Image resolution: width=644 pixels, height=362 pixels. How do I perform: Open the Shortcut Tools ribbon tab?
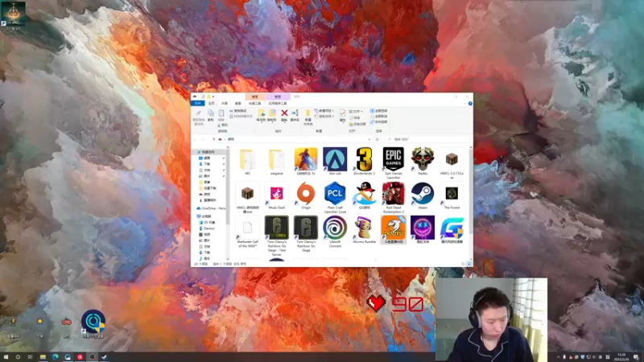point(254,104)
